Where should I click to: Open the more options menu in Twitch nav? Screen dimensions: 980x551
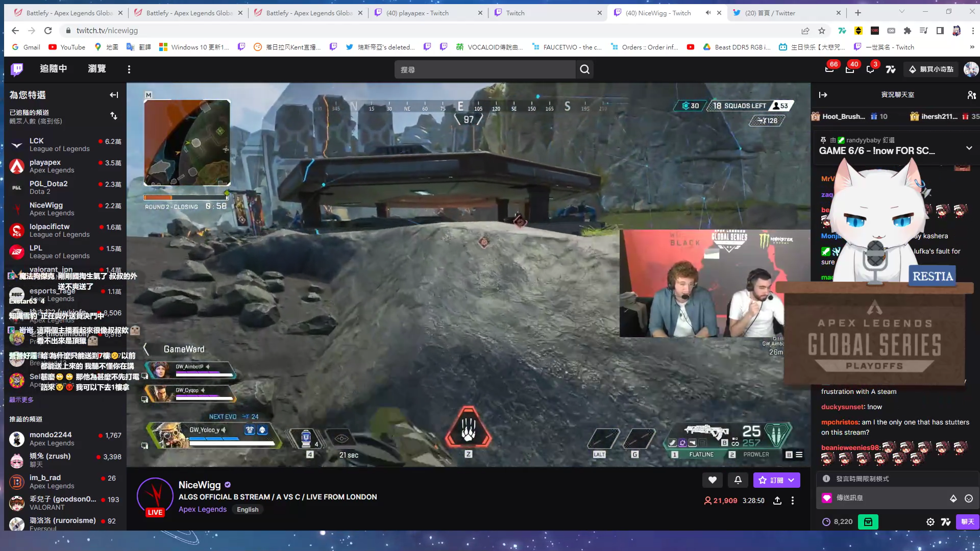point(129,69)
